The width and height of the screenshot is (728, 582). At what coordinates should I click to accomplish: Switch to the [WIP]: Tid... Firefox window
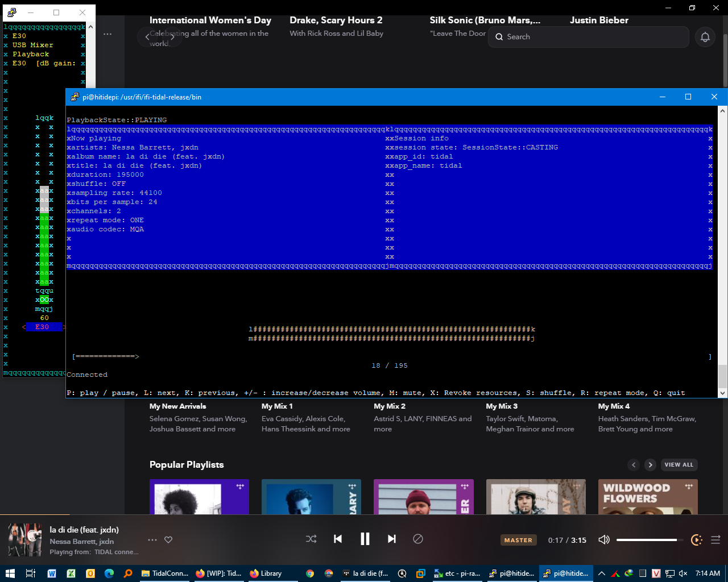219,573
